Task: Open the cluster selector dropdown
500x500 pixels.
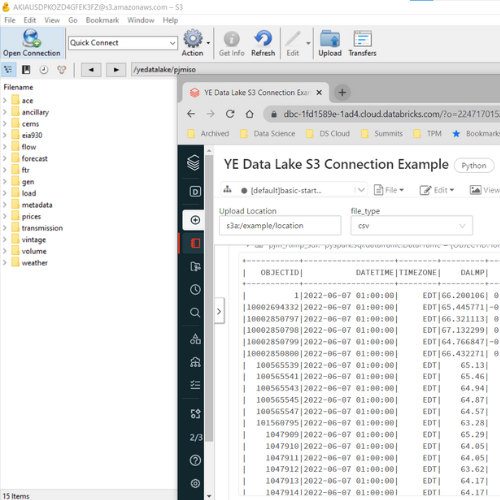Action: (361, 190)
